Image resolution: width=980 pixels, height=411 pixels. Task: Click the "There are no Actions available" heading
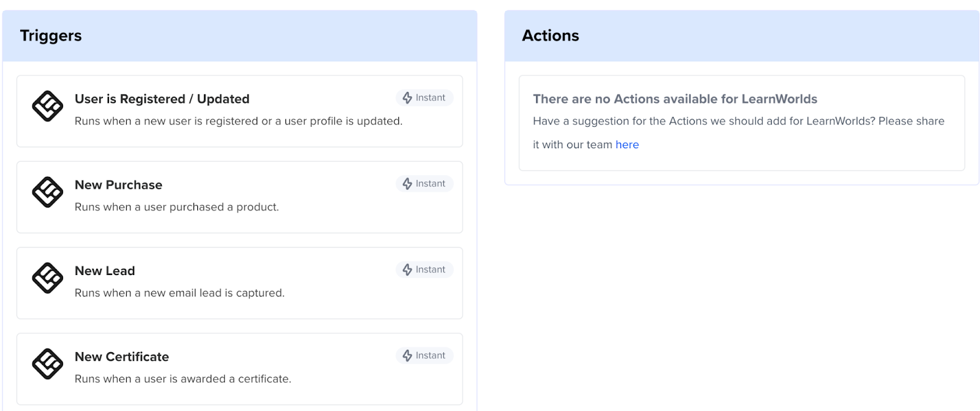[x=675, y=99]
